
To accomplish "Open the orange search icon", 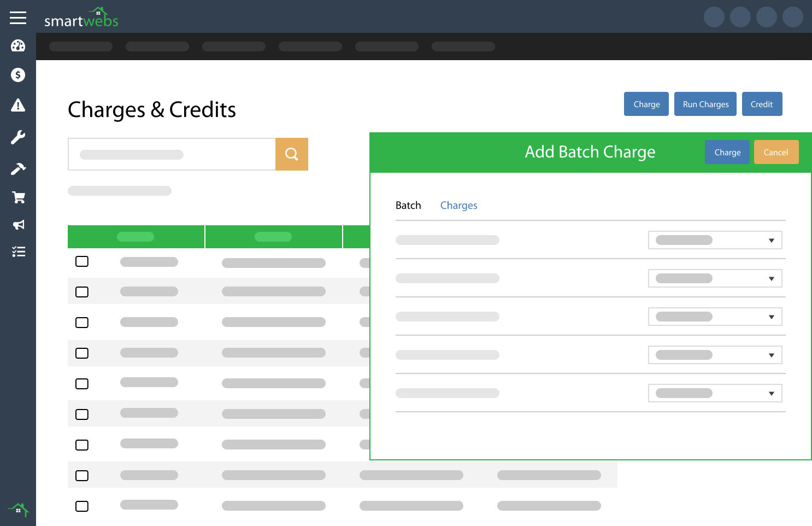I will 292,154.
